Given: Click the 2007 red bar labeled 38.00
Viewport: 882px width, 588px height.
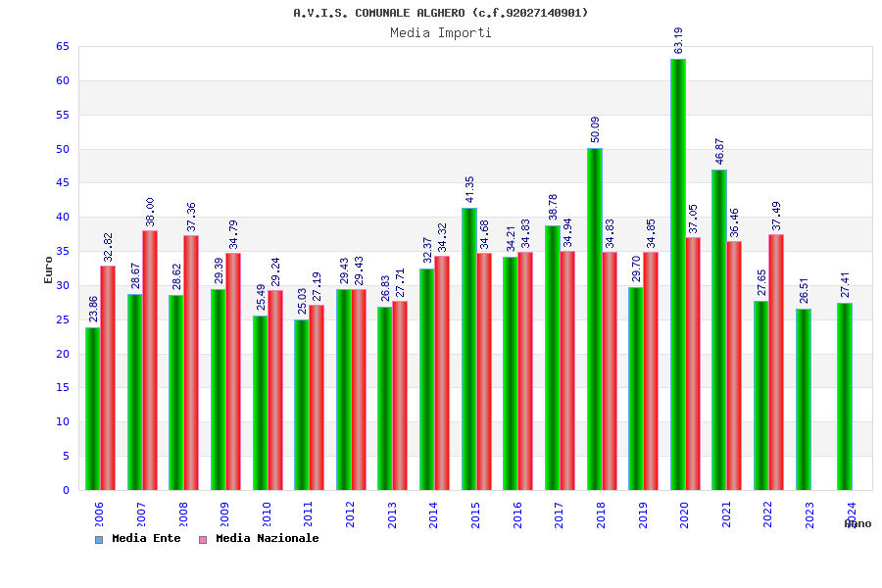Looking at the screenshot, I should [150, 360].
